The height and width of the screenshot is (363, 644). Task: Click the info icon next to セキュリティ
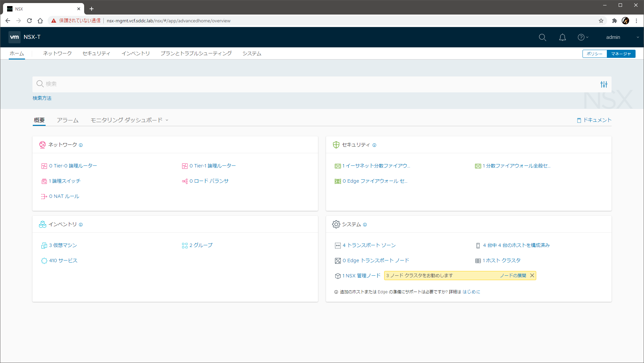click(x=374, y=145)
